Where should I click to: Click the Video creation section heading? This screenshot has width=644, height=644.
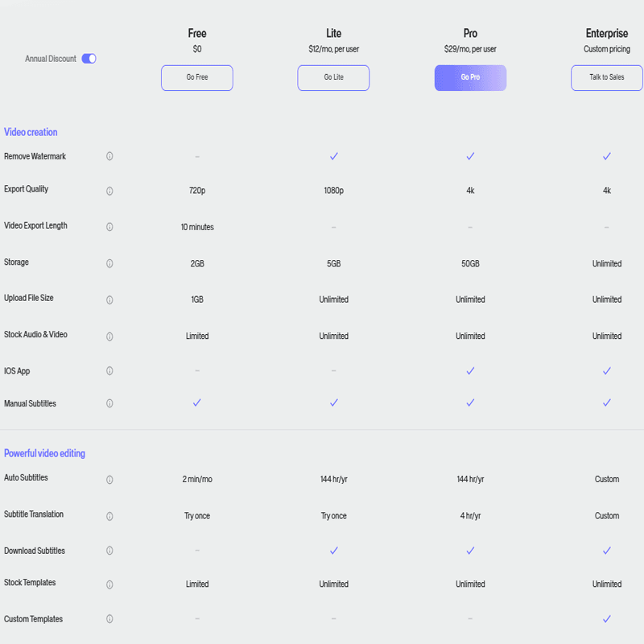click(31, 132)
